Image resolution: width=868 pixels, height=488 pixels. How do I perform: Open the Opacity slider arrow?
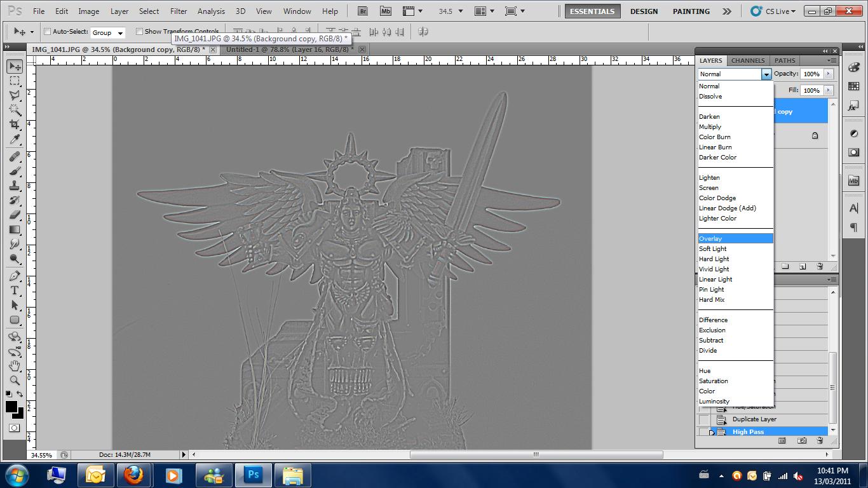coord(828,74)
